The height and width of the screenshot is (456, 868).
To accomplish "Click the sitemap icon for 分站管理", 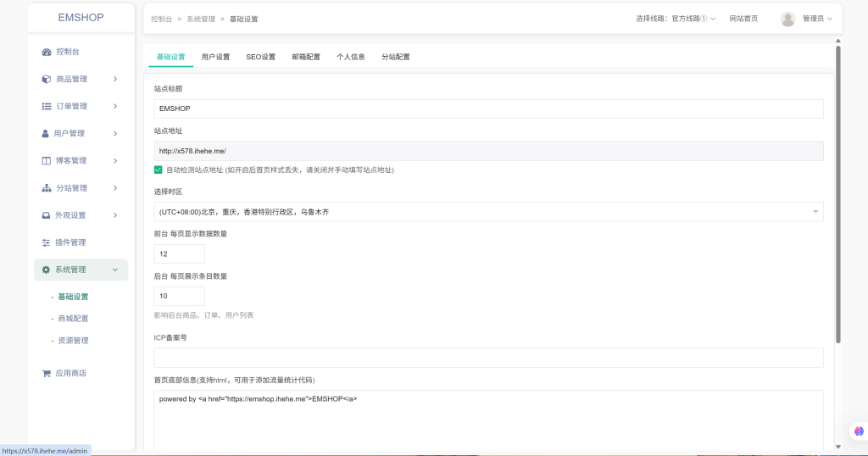I will pyautogui.click(x=47, y=188).
